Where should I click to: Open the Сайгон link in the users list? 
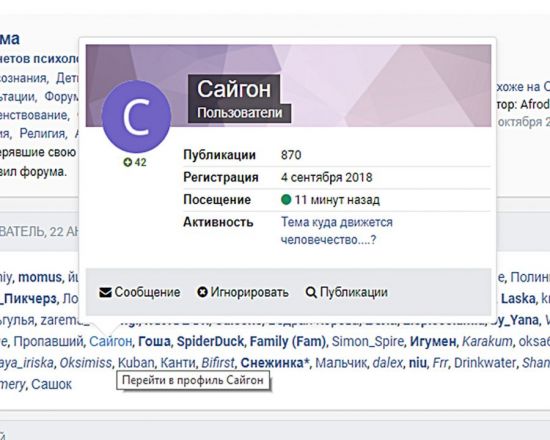110,341
